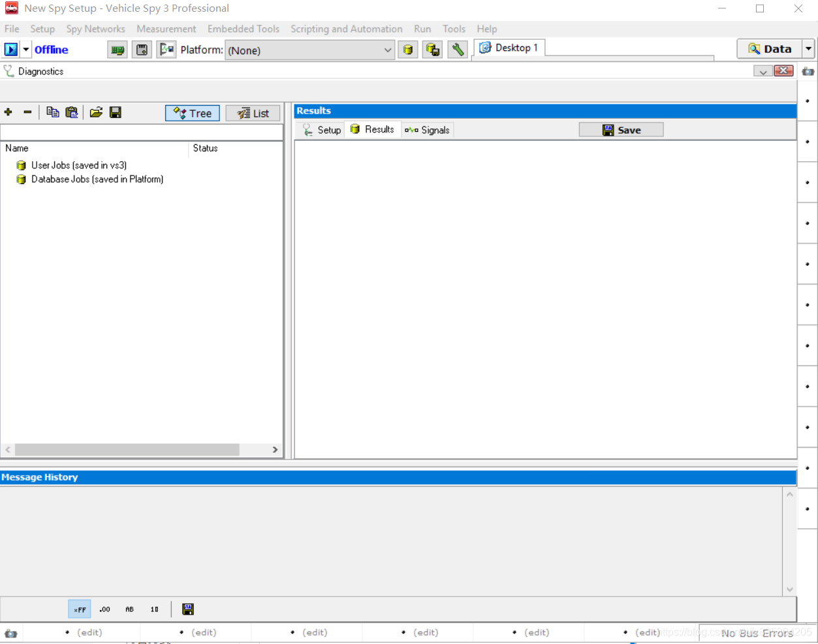Image resolution: width=818 pixels, height=644 pixels.
Task: Click the paste clipboard icon in jobs toolbar
Action: 72,112
